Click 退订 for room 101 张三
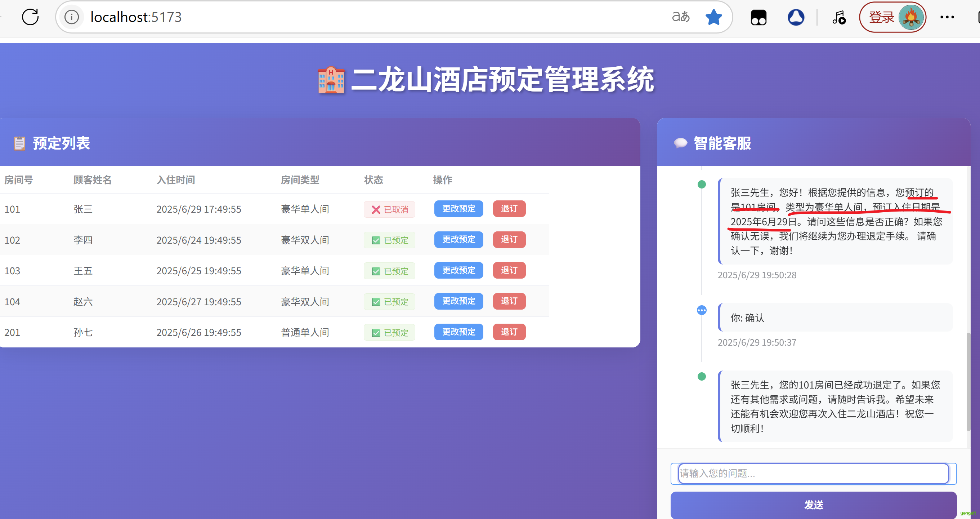 point(509,209)
